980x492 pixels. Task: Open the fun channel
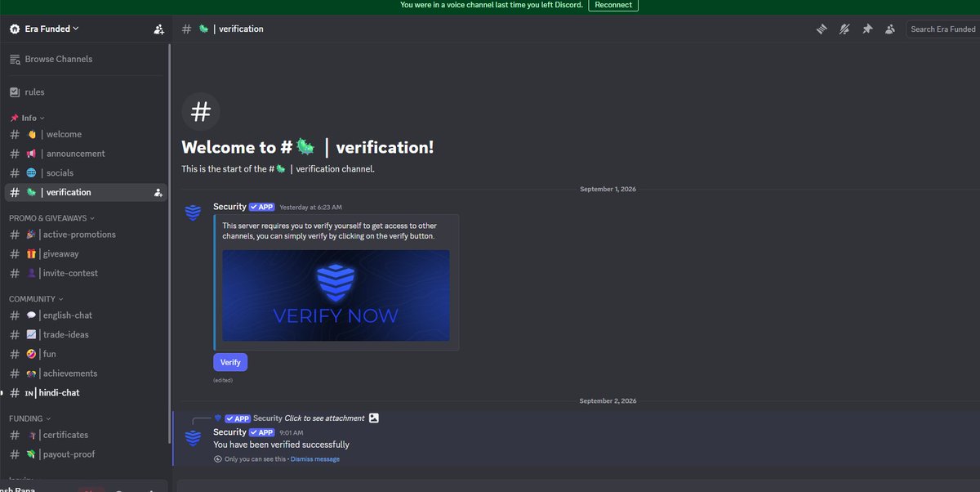coord(86,354)
